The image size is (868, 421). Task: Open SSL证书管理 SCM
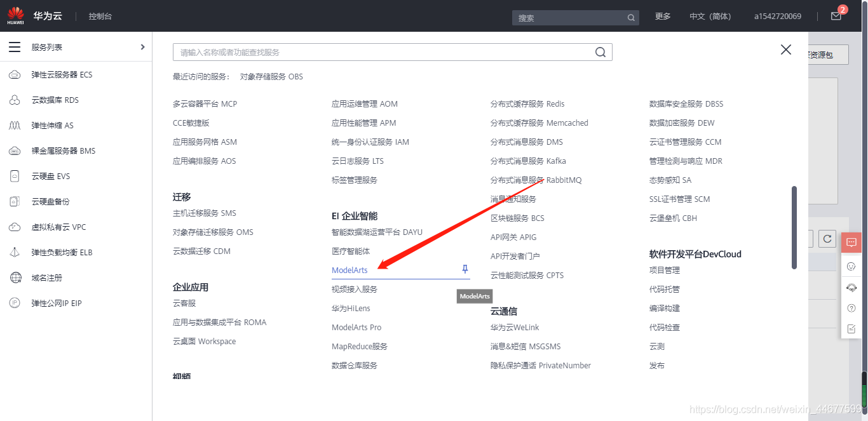pos(680,199)
